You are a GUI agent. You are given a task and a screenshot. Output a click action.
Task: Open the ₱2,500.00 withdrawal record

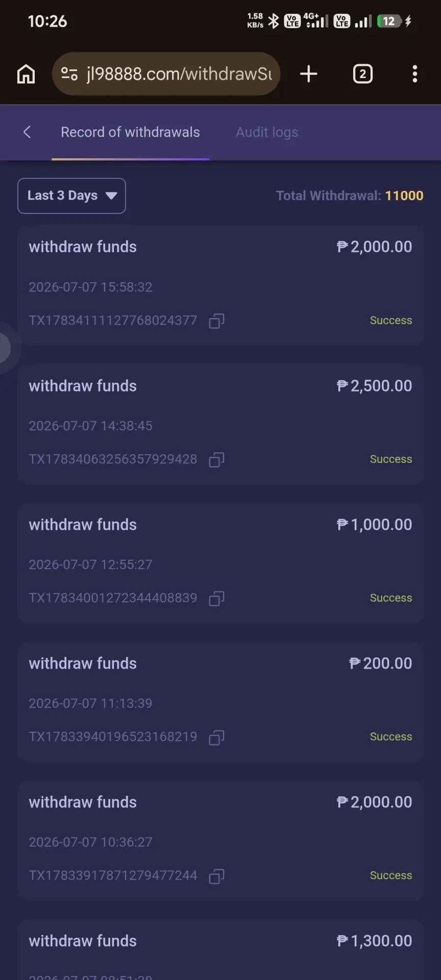coord(220,424)
